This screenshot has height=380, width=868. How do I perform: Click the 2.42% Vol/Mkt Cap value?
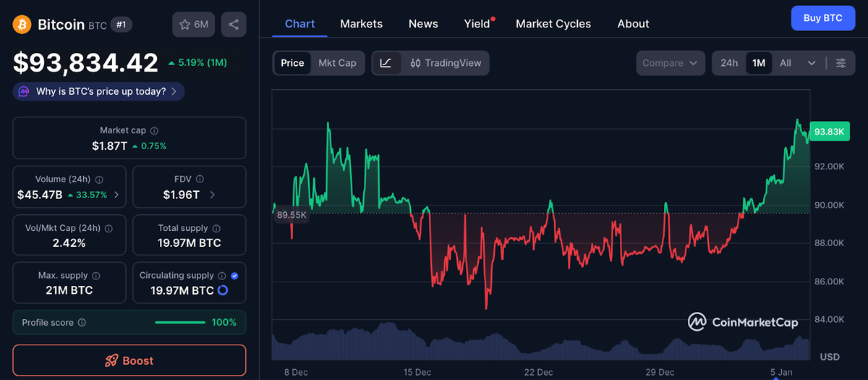point(69,242)
